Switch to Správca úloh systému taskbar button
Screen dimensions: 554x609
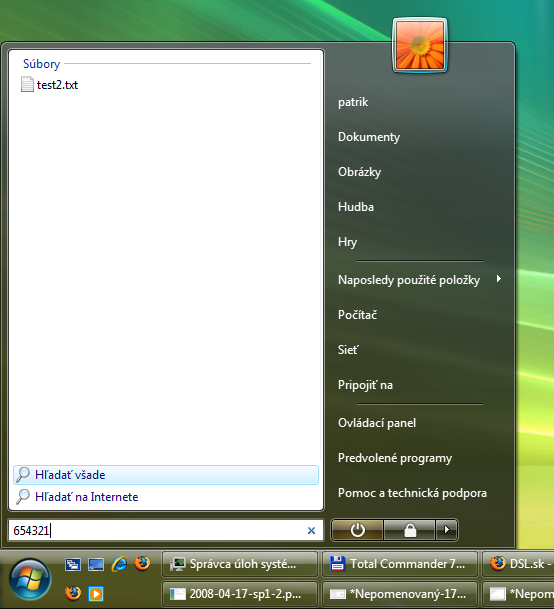click(x=240, y=564)
